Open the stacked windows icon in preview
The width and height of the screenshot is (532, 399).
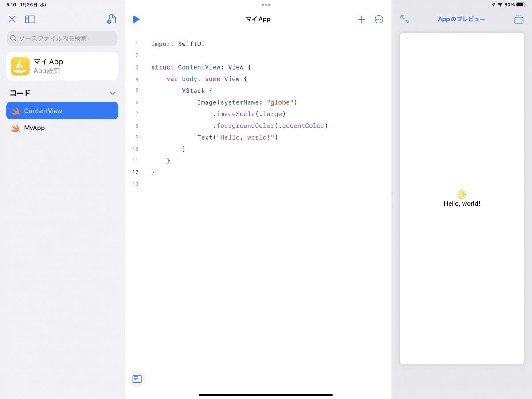[x=519, y=19]
